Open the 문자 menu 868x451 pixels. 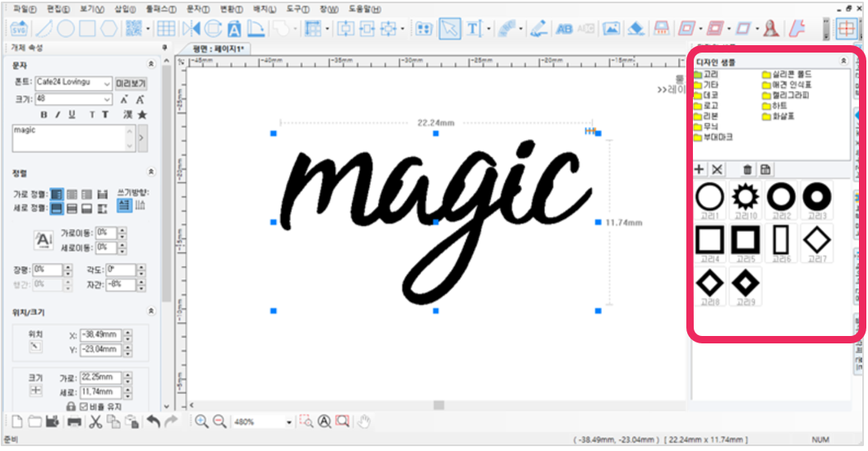tap(197, 9)
